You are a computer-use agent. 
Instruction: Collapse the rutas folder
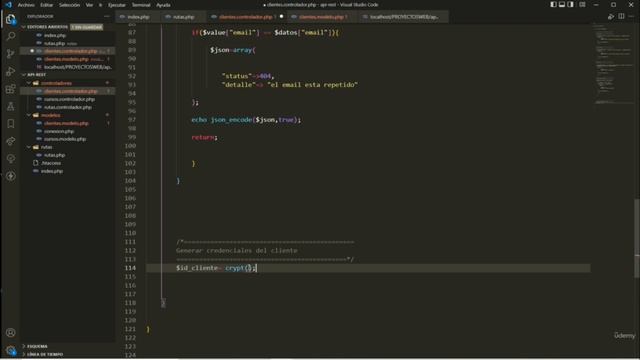(29, 147)
